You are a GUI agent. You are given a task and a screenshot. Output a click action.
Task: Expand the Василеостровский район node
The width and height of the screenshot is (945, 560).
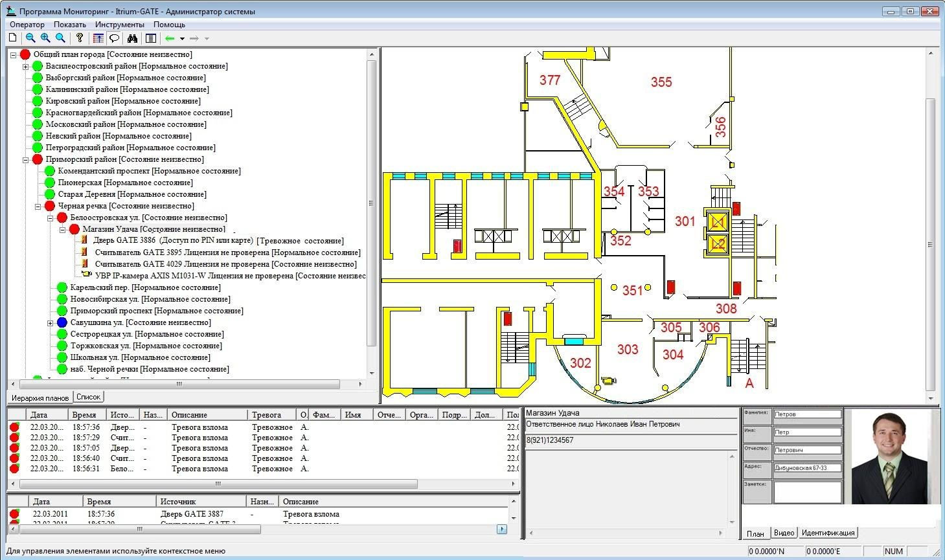pos(26,67)
